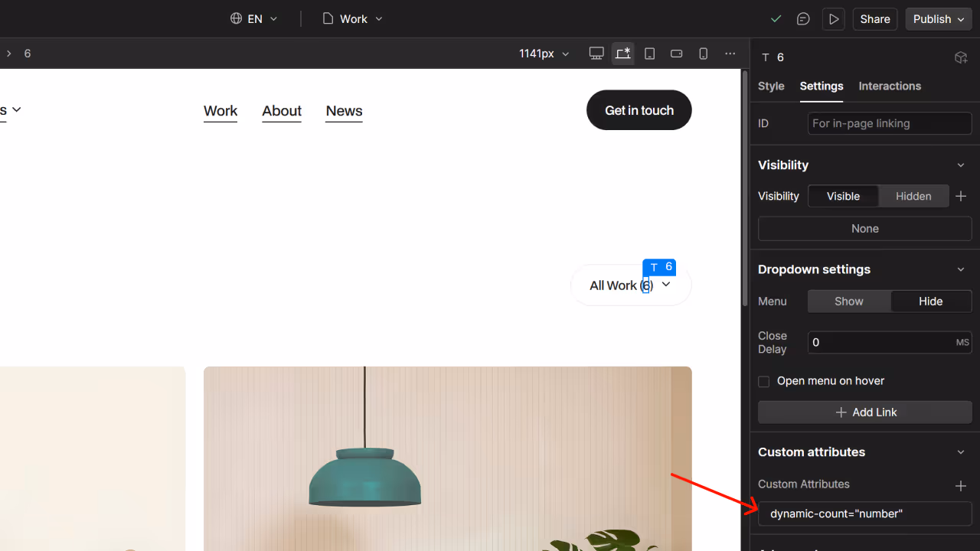Click the green saved checkmark icon

click(776, 18)
